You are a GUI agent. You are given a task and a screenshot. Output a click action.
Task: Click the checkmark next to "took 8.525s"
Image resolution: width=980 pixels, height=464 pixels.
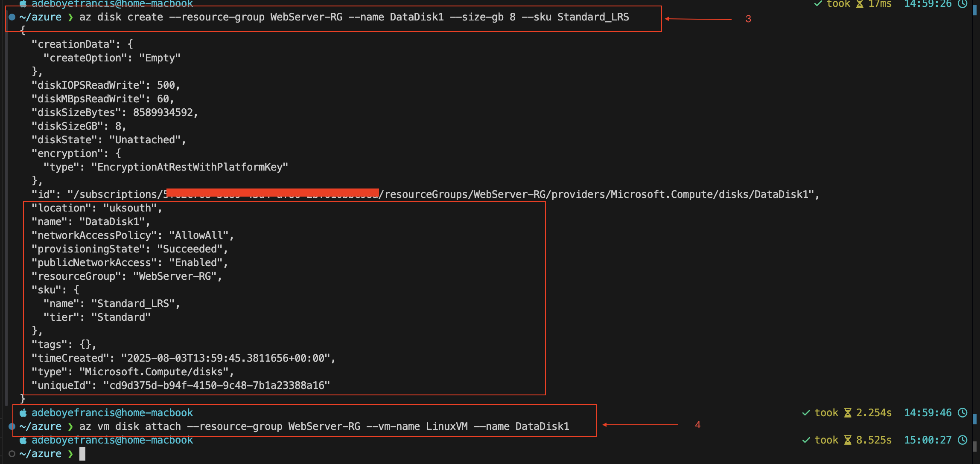tap(806, 440)
